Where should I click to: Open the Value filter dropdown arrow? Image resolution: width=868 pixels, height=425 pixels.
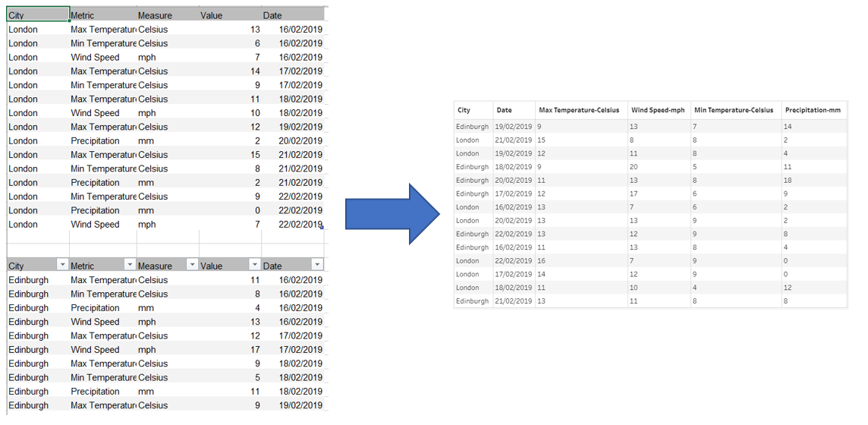(255, 265)
